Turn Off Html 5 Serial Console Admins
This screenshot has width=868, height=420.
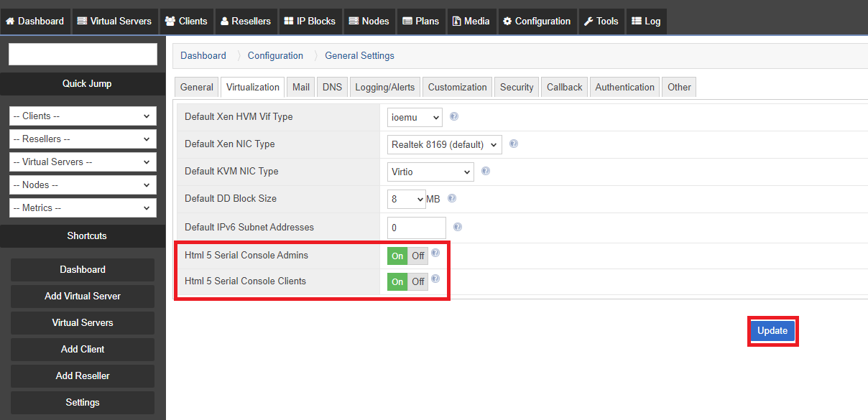click(x=418, y=256)
